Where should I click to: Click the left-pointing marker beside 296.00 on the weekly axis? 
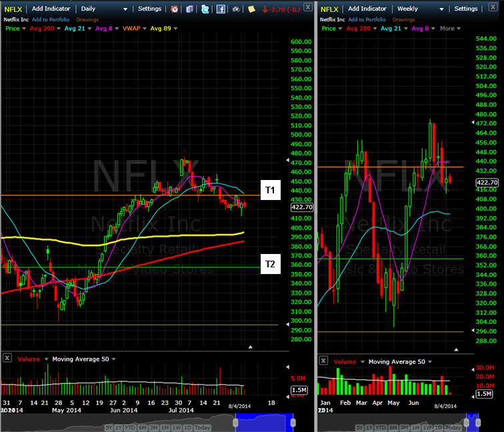coord(473,331)
